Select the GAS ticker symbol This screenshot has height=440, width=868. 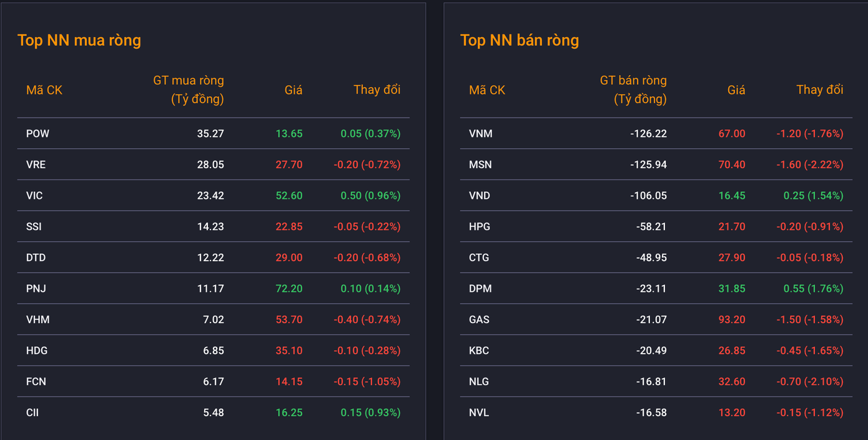tap(479, 320)
